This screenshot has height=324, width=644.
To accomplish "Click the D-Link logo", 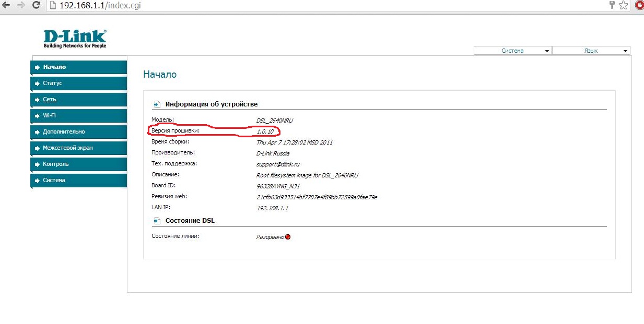I will (75, 39).
